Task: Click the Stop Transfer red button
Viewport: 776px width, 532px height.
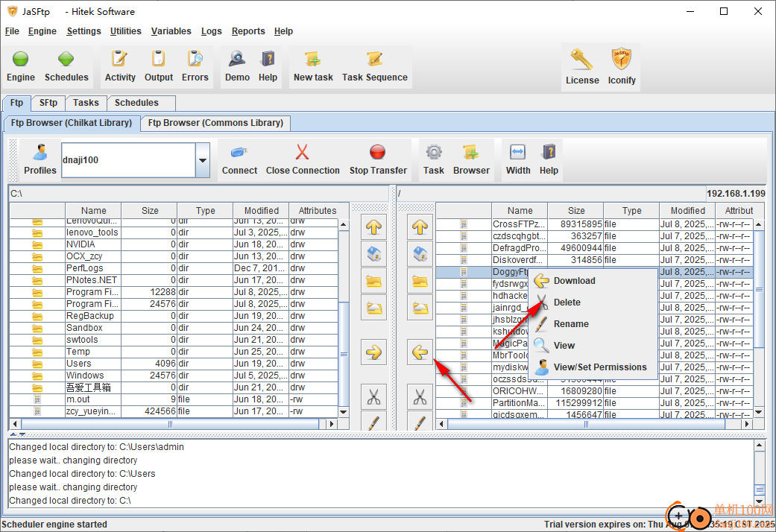Action: point(378,159)
